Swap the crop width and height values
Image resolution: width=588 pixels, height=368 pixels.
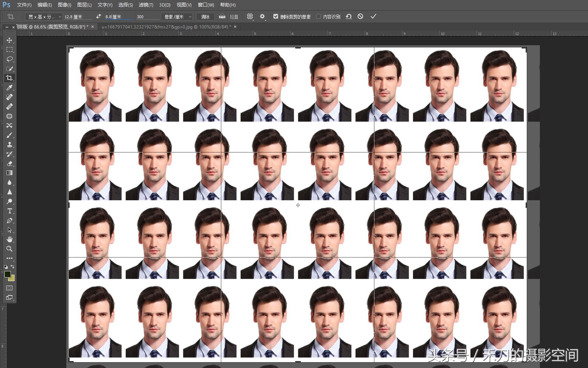(x=98, y=16)
